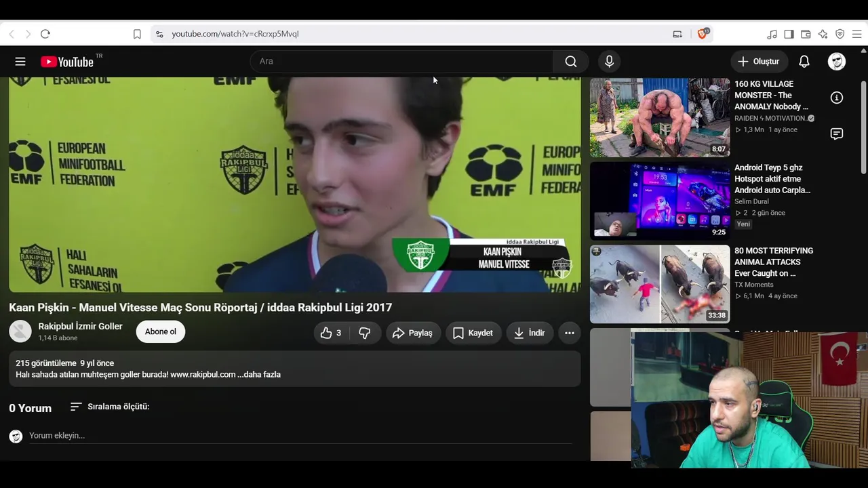
Task: Open YouTube notifications bell
Action: 804,62
